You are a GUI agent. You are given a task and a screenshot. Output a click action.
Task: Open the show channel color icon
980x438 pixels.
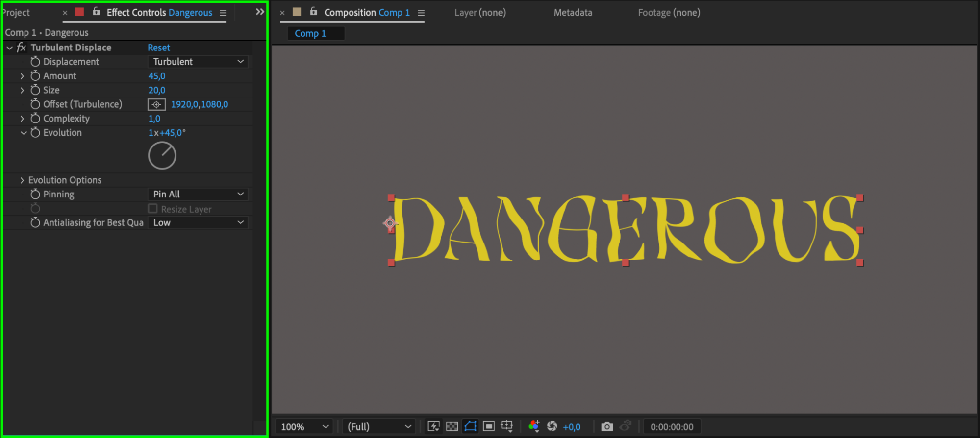click(534, 426)
